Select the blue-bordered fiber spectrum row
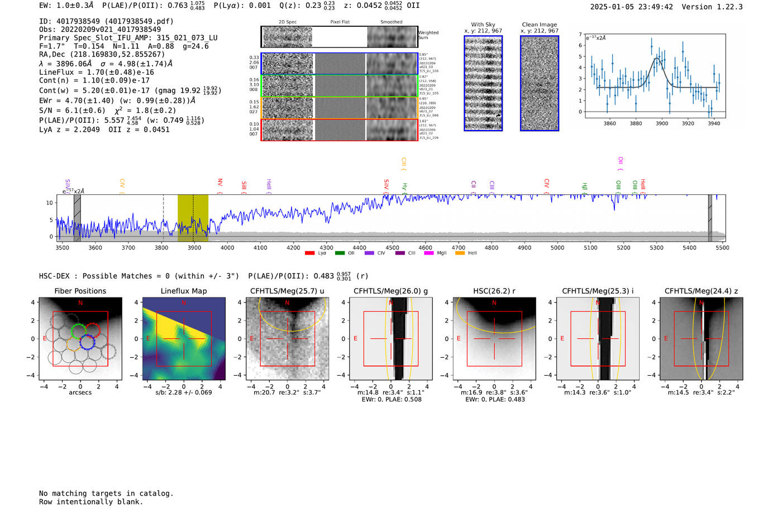 pos(339,64)
